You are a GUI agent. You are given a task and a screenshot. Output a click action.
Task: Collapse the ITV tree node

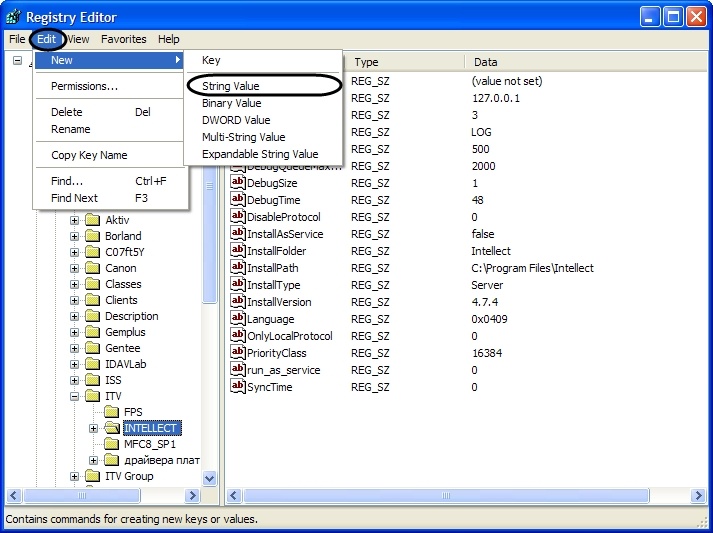(x=75, y=396)
